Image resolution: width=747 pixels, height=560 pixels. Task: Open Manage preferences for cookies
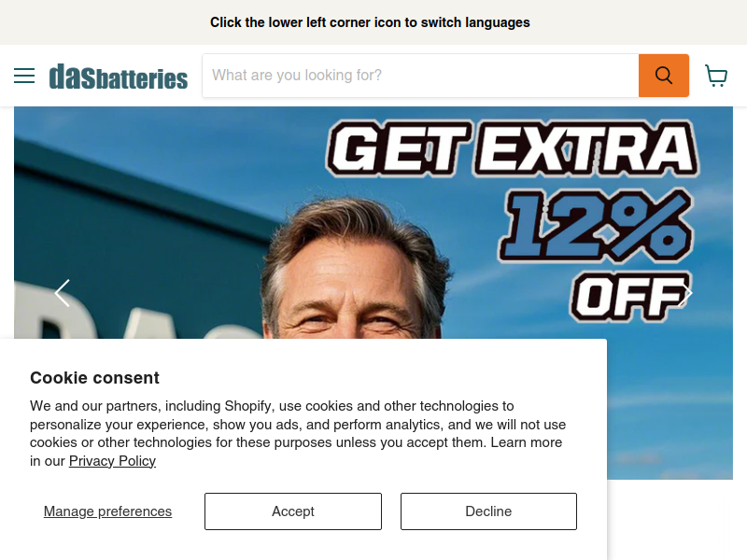pyautogui.click(x=107, y=511)
